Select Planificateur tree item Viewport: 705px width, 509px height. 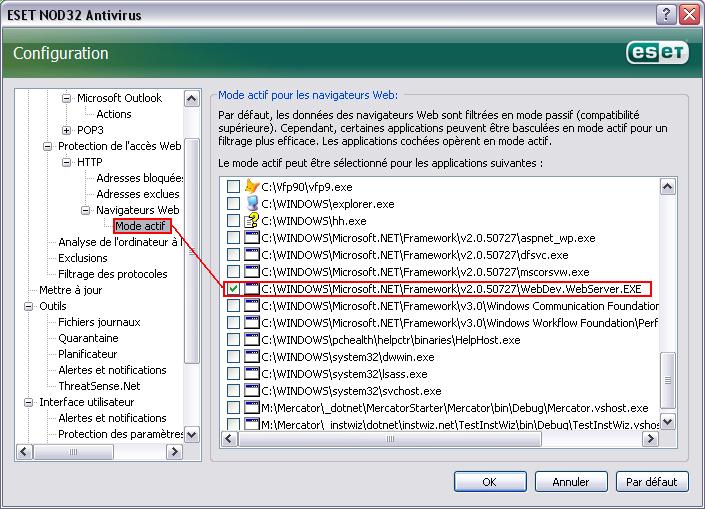(x=87, y=354)
